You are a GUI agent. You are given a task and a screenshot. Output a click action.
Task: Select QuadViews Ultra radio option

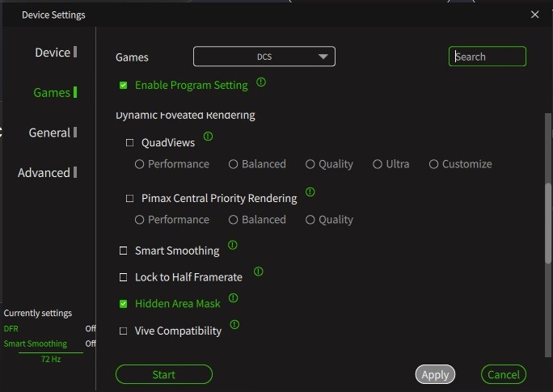378,164
